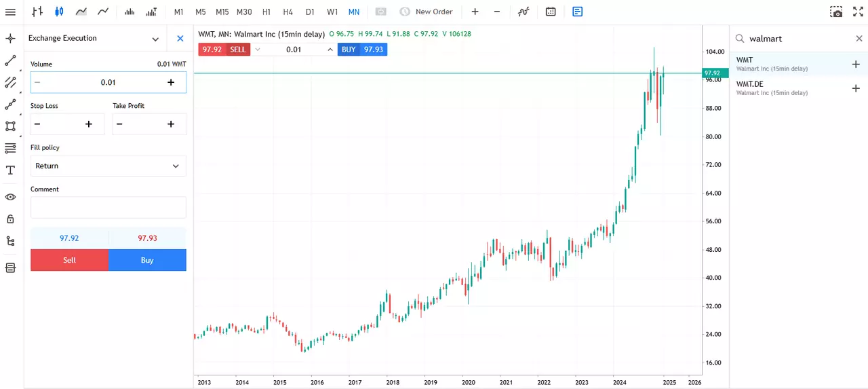Switch chart to bar chart type
Image resolution: width=868 pixels, height=389 pixels.
click(x=37, y=12)
